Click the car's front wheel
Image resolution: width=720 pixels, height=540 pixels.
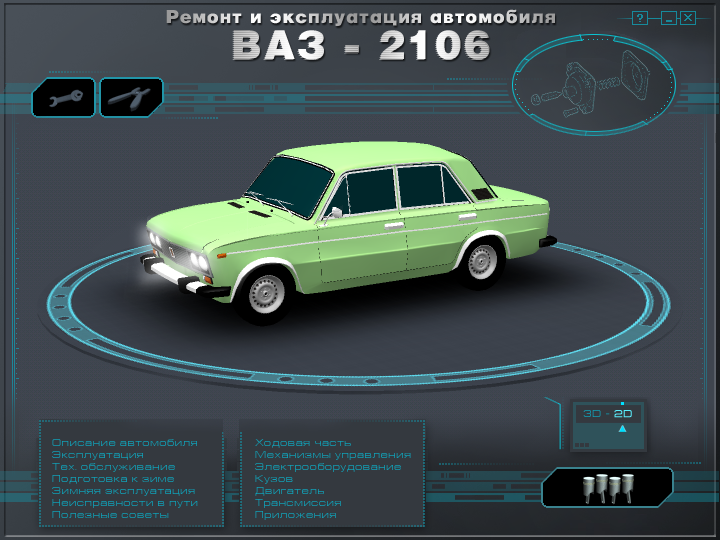pos(265,295)
